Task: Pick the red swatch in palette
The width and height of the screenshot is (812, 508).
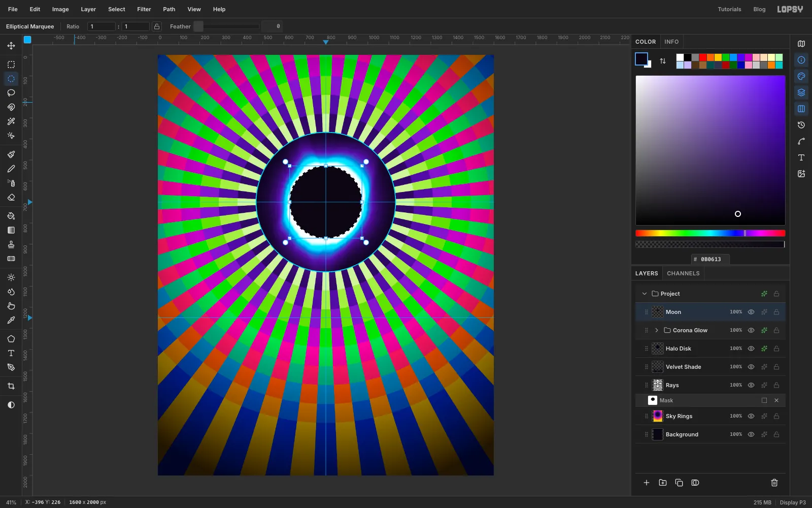Action: click(x=703, y=57)
